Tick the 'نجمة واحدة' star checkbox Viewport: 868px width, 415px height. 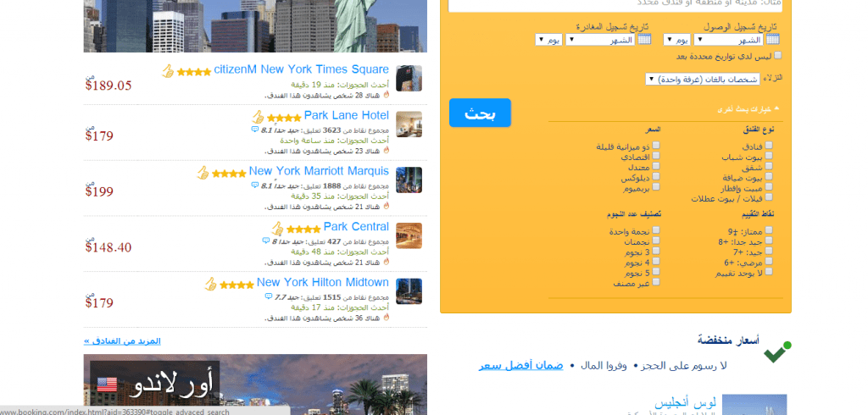point(656,230)
